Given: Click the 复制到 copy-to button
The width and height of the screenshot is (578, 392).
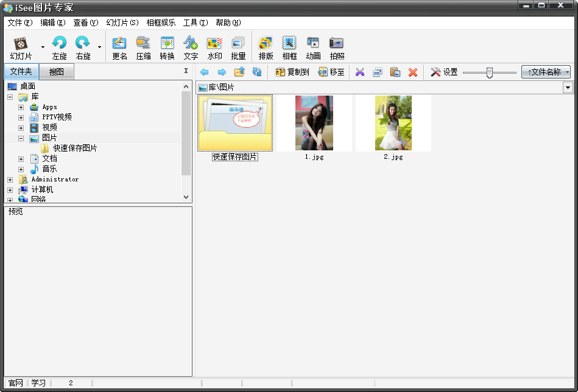Looking at the screenshot, I should click(292, 72).
